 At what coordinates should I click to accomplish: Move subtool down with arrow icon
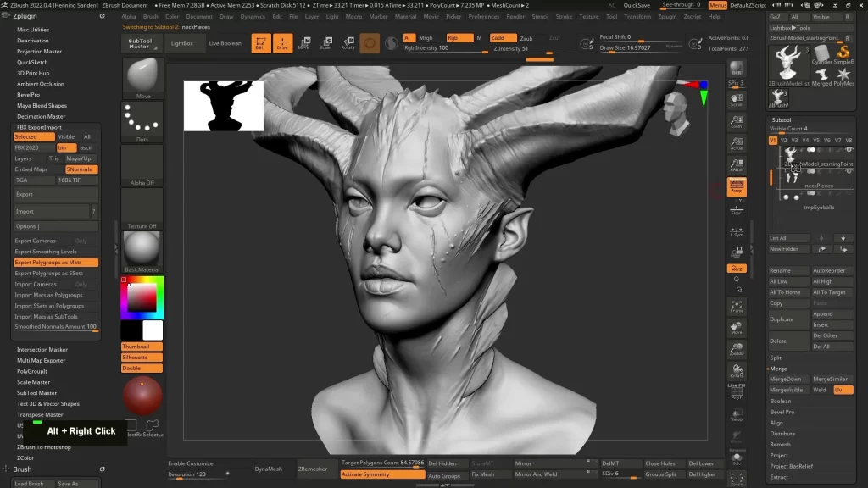843,238
